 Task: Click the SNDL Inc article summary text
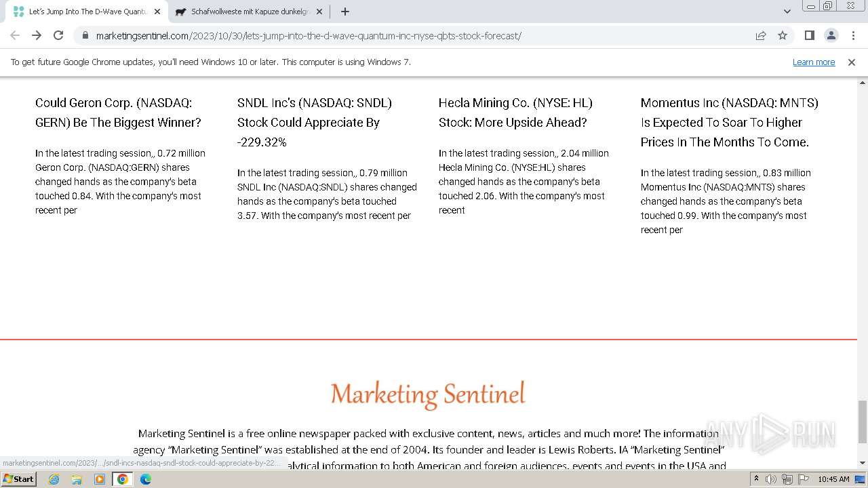pos(327,194)
